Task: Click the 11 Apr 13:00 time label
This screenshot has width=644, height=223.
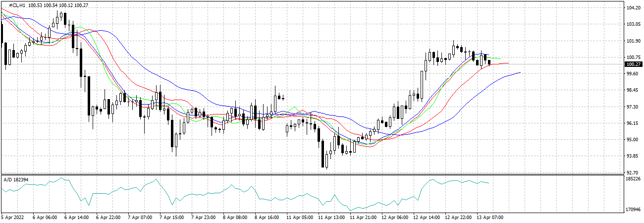Action: point(331,218)
